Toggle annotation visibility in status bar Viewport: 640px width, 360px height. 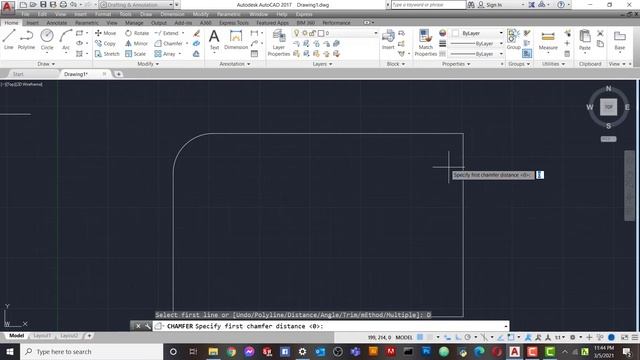tap(528, 337)
